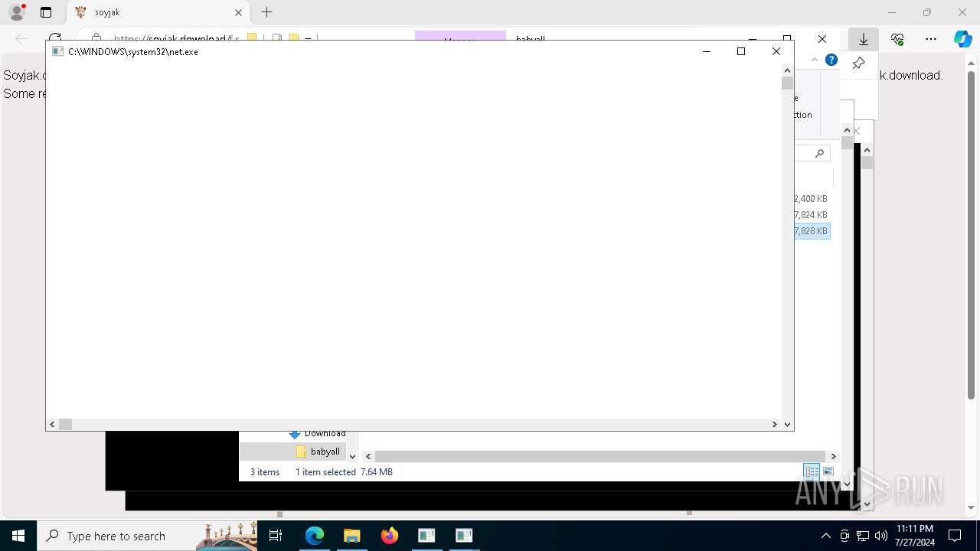980x551 pixels.
Task: Minimize the net.exe window
Action: pos(706,51)
